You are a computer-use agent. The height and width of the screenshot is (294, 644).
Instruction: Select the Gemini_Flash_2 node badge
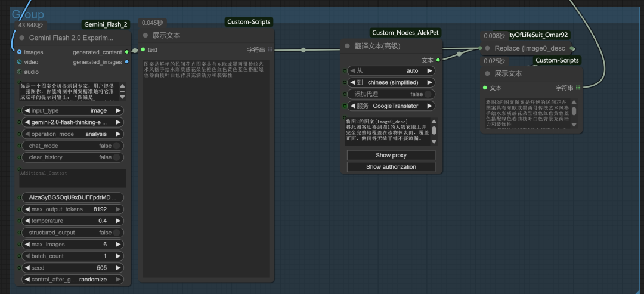[x=105, y=24]
